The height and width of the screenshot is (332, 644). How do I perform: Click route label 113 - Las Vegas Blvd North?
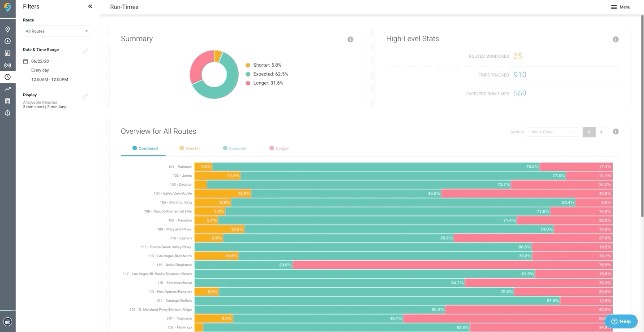click(x=170, y=256)
